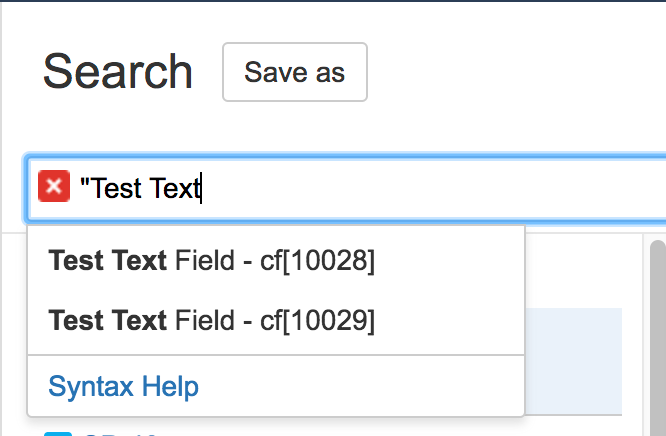666x436 pixels.
Task: Place cursor after the "Test Text query
Action: click(202, 187)
